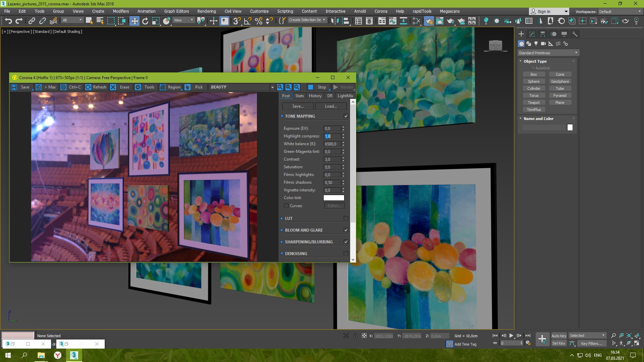The height and width of the screenshot is (362, 644).
Task: Select the Lights create category
Action: 536,44
